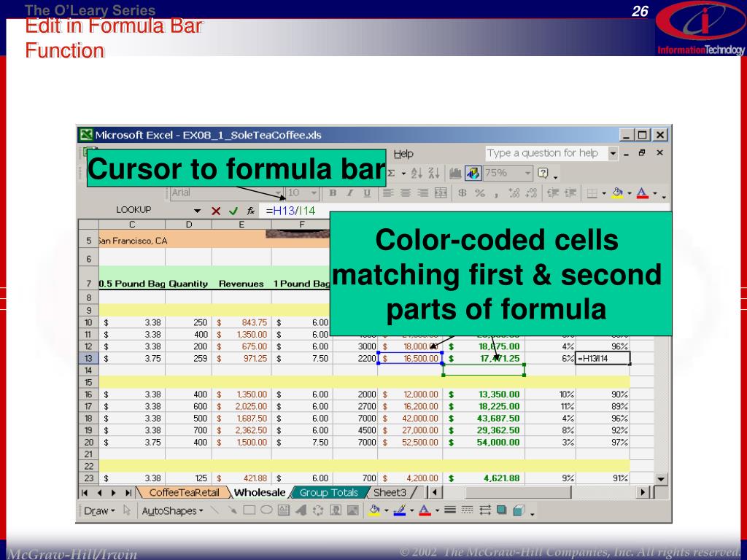Viewport: 747px width, 560px height.
Task: Open formatting toolbar Font Color dropdown arrow
Action: coord(655,193)
